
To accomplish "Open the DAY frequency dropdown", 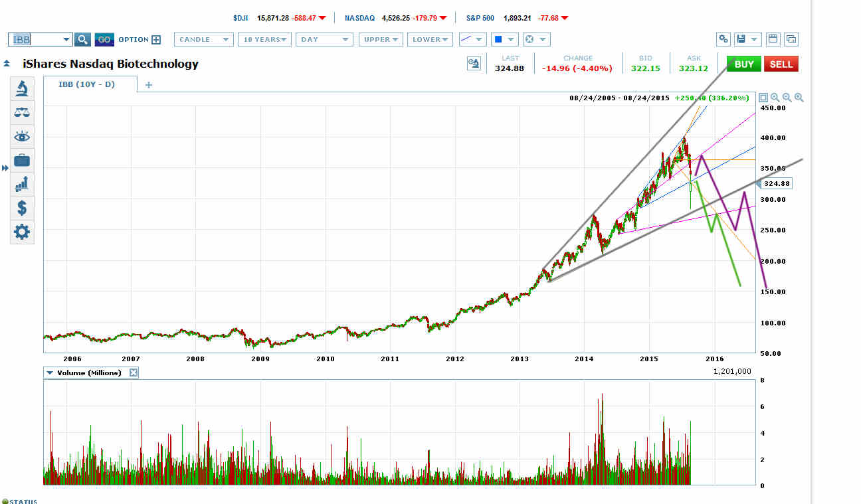I will tap(324, 40).
